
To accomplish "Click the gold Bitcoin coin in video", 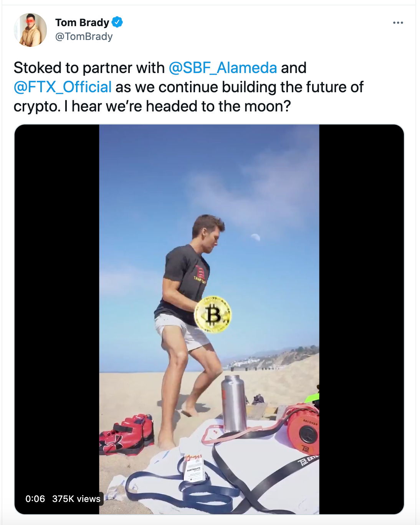I will pos(213,314).
